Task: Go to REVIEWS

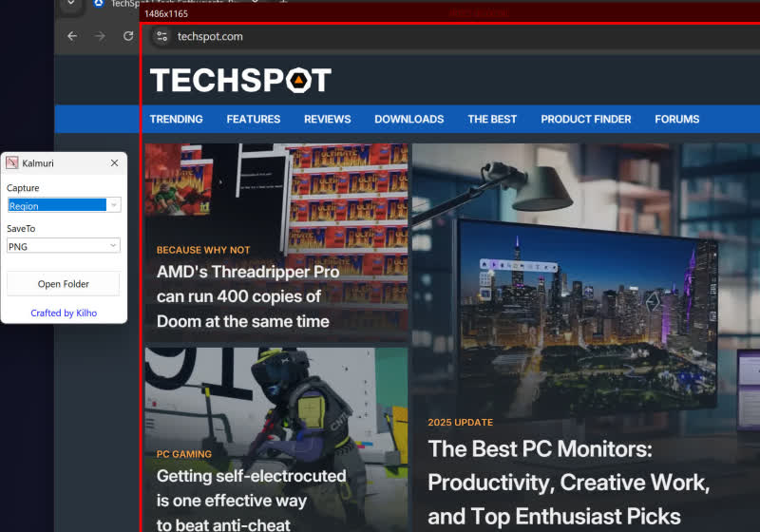Action: 327,119
